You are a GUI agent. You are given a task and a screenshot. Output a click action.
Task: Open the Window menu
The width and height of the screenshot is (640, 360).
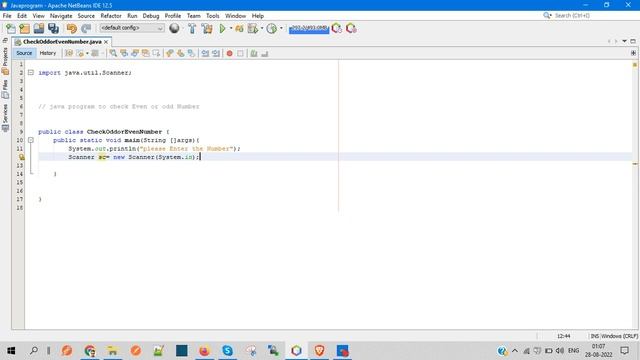point(236,16)
